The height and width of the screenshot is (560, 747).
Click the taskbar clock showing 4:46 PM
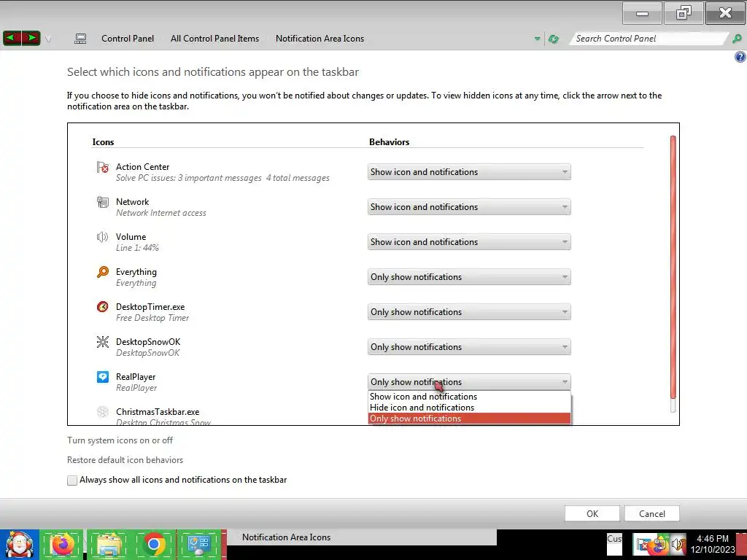pos(713,544)
